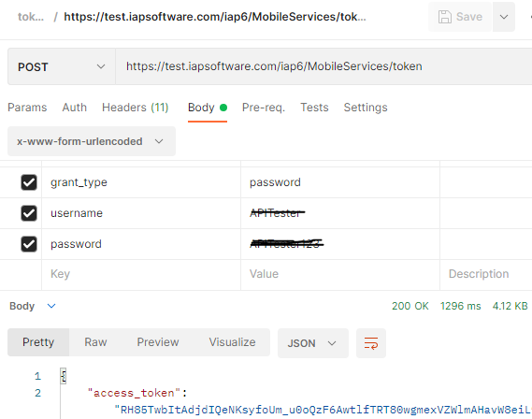
Task: Click line number 2 in response
Action: pyautogui.click(x=37, y=393)
